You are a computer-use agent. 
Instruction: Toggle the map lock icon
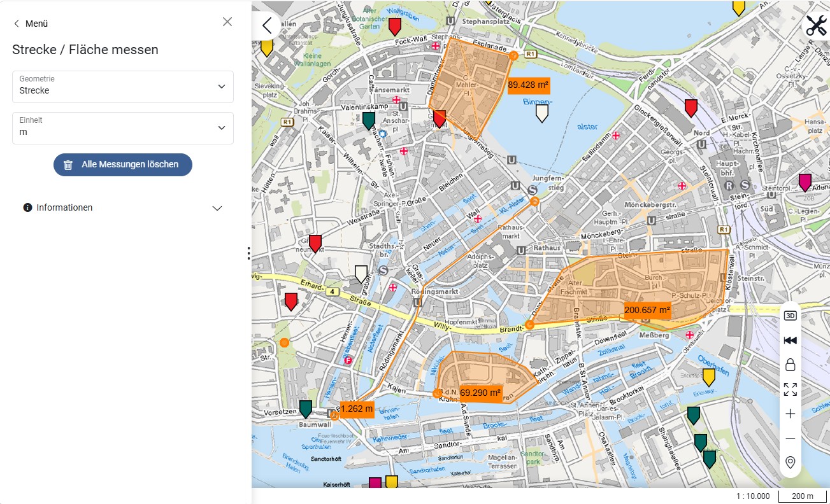[x=791, y=365]
